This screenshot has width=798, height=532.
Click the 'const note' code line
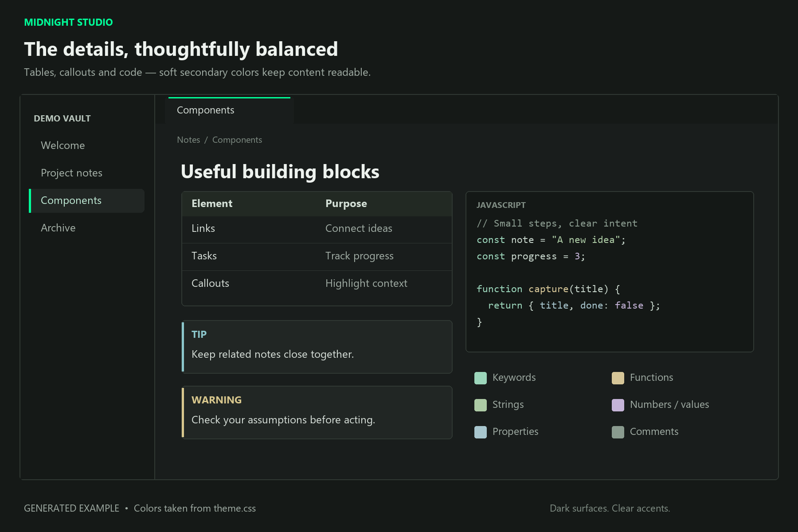pos(551,240)
